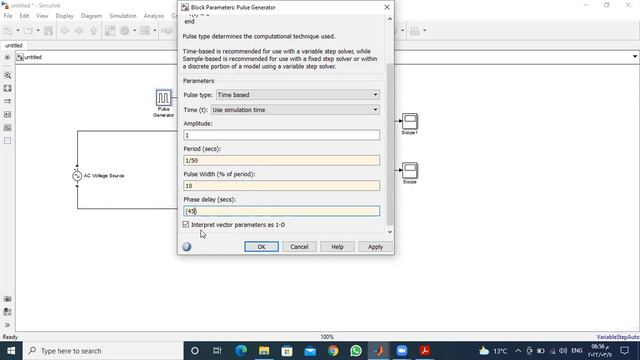Select the Image tool in palette

(x=7, y=128)
